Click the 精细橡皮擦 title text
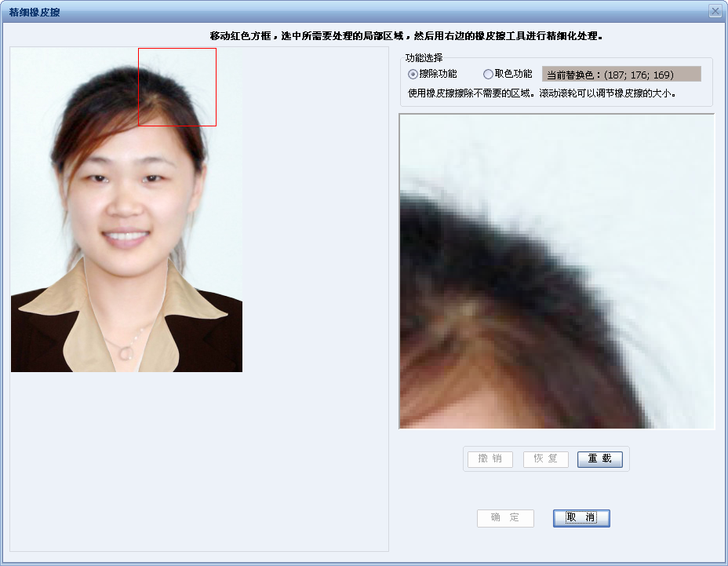The height and width of the screenshot is (566, 728). (35, 13)
